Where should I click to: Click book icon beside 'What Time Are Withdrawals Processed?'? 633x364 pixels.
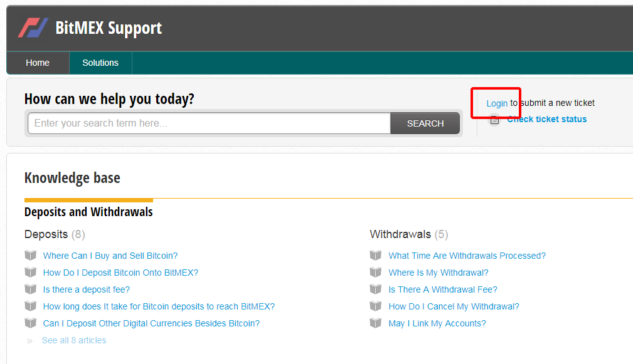[376, 255]
